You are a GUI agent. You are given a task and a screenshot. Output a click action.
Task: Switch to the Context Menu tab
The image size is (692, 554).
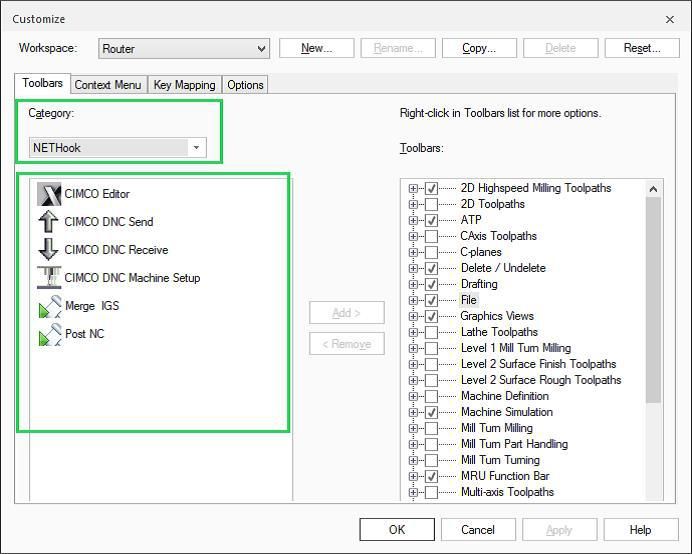coord(108,85)
